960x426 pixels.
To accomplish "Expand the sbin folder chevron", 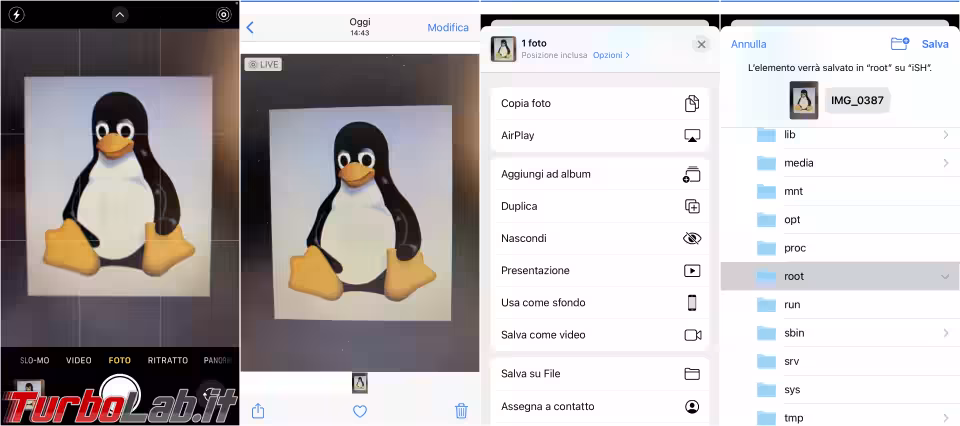I will 946,333.
